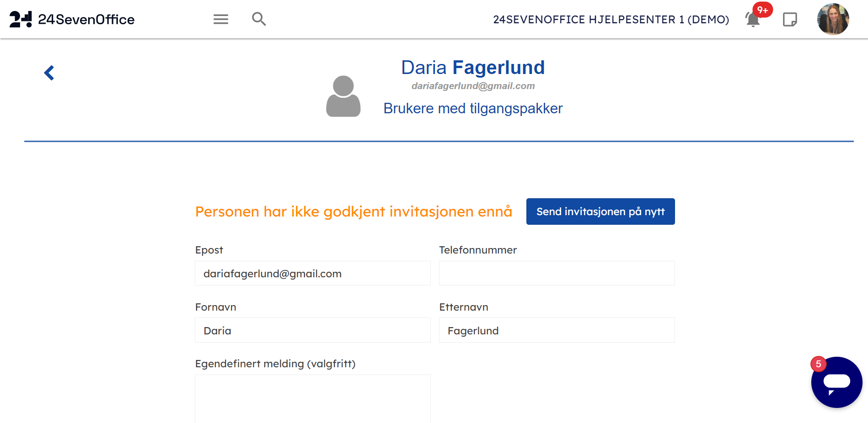
Task: Open the chat support bubble
Action: (x=836, y=382)
